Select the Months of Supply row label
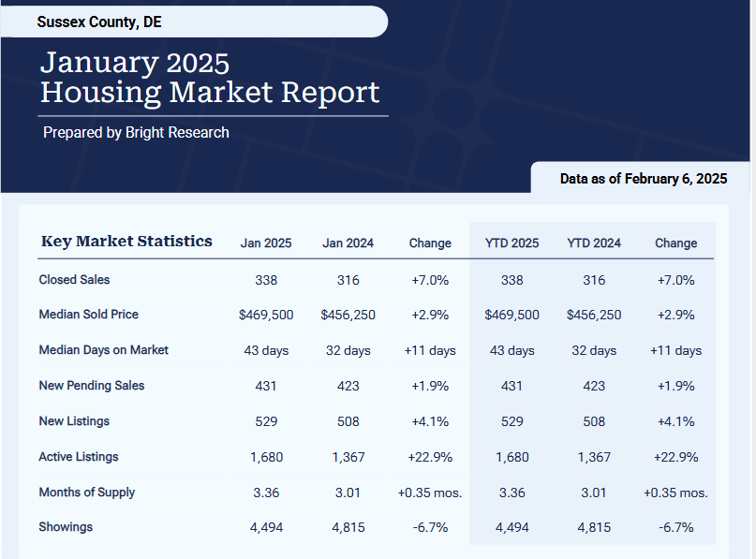 pos(86,493)
